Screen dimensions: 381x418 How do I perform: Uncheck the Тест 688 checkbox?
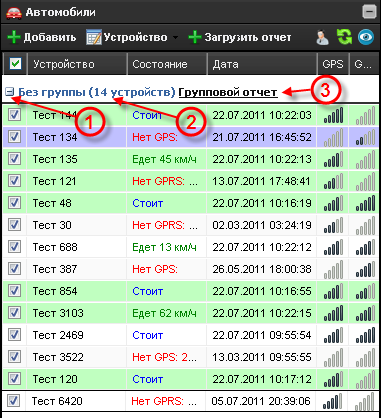click(x=14, y=247)
